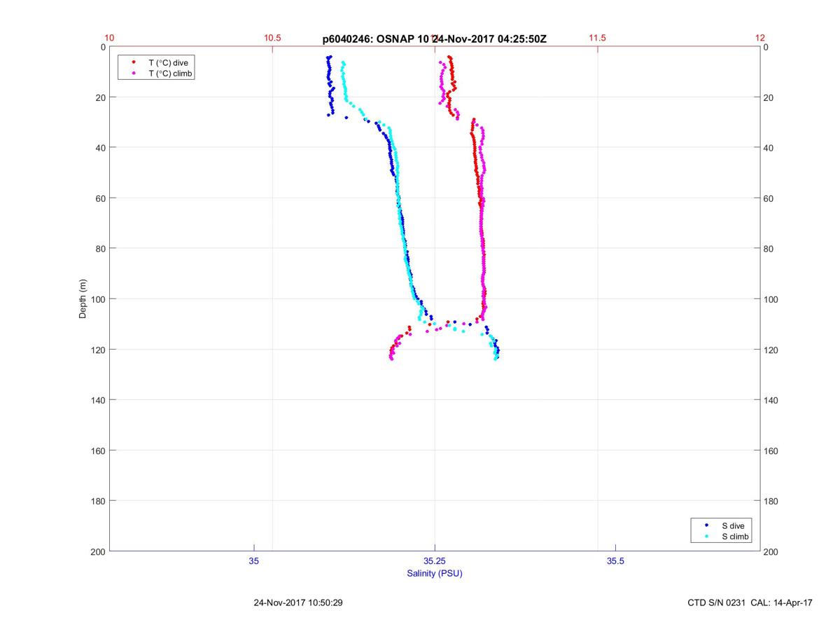Click the 200 tick on the left depth axis
840x620 pixels.
point(99,552)
